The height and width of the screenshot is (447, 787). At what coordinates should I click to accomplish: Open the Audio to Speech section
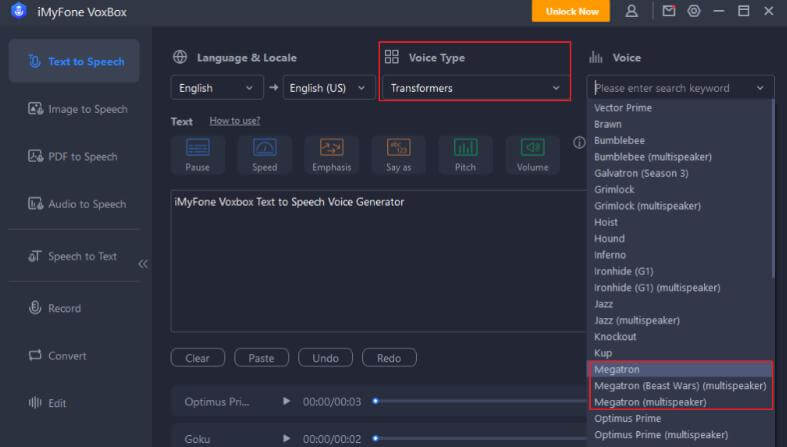77,204
